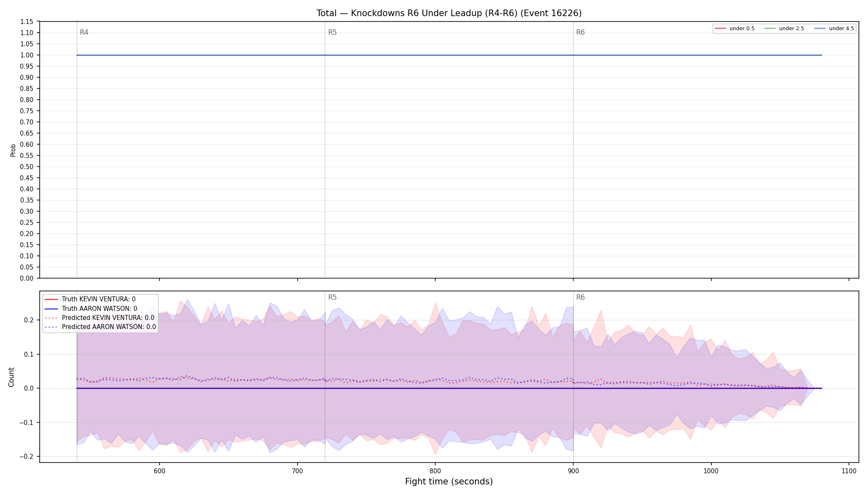The width and height of the screenshot is (868, 496).
Task: Click the green line swatch beside 'under 2.5'
Action: point(770,29)
